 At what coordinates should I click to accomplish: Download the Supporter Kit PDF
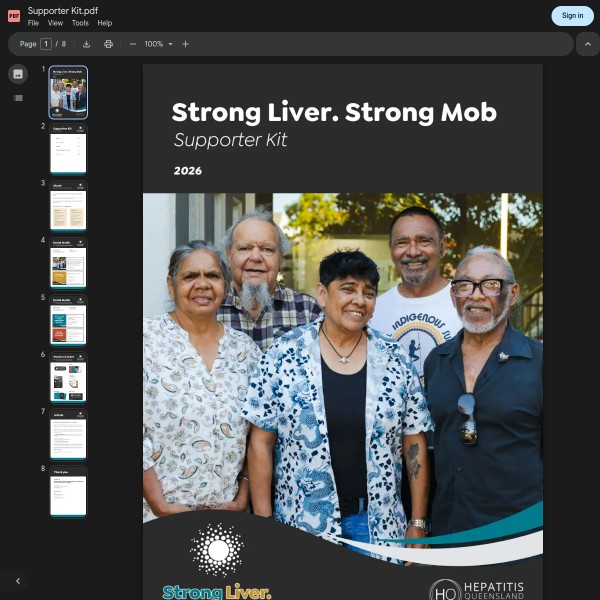pyautogui.click(x=86, y=44)
